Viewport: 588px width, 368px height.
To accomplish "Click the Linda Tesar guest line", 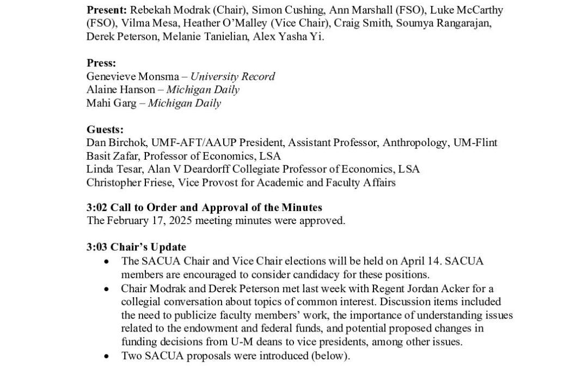I will point(253,170).
